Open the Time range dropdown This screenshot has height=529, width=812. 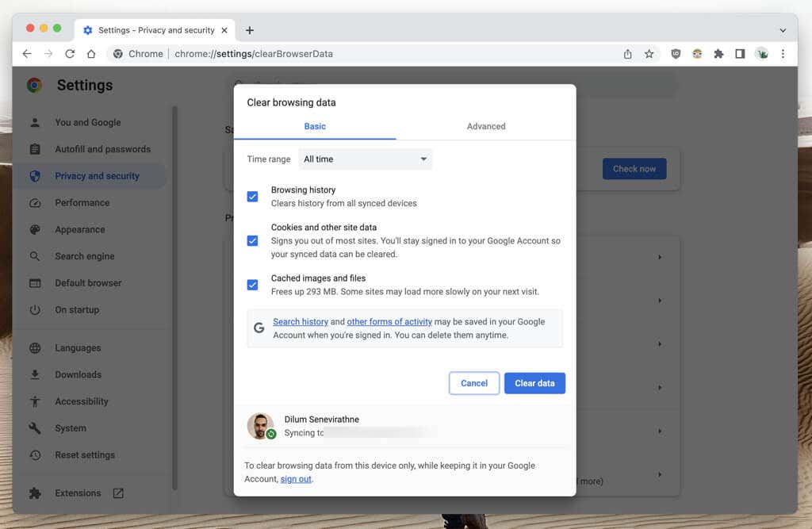365,159
